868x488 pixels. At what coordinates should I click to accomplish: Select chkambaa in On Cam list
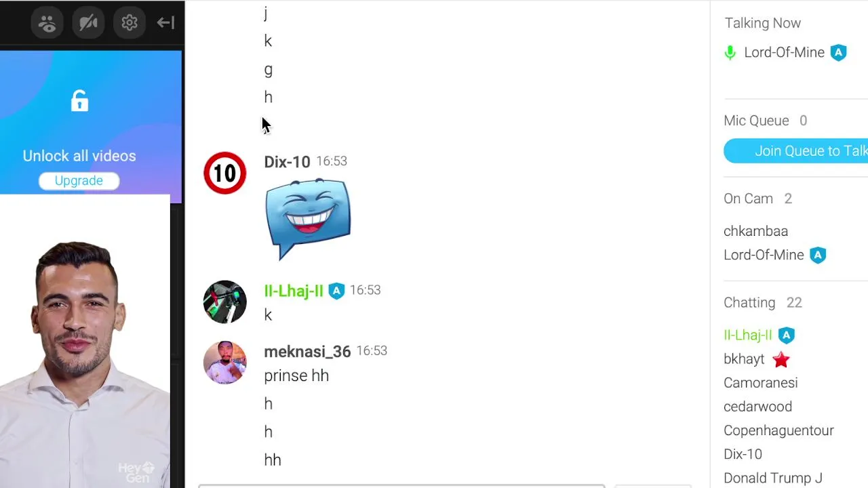click(755, 231)
